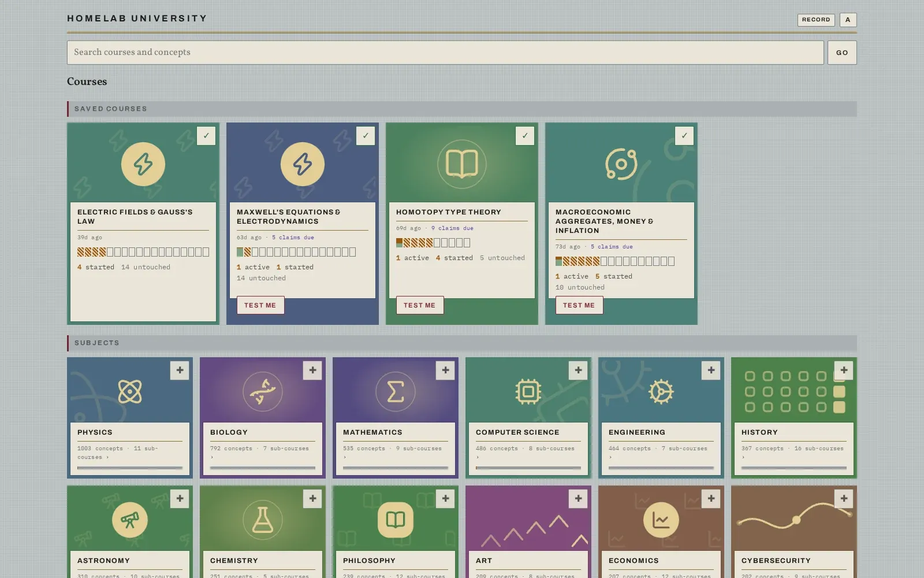Add Physics subject with plus icon
The image size is (924, 578).
[x=180, y=370]
